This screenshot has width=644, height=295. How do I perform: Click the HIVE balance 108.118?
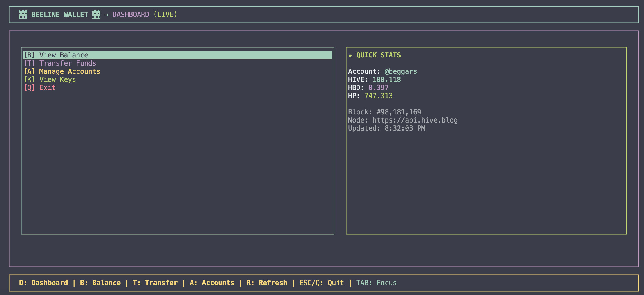click(x=387, y=80)
